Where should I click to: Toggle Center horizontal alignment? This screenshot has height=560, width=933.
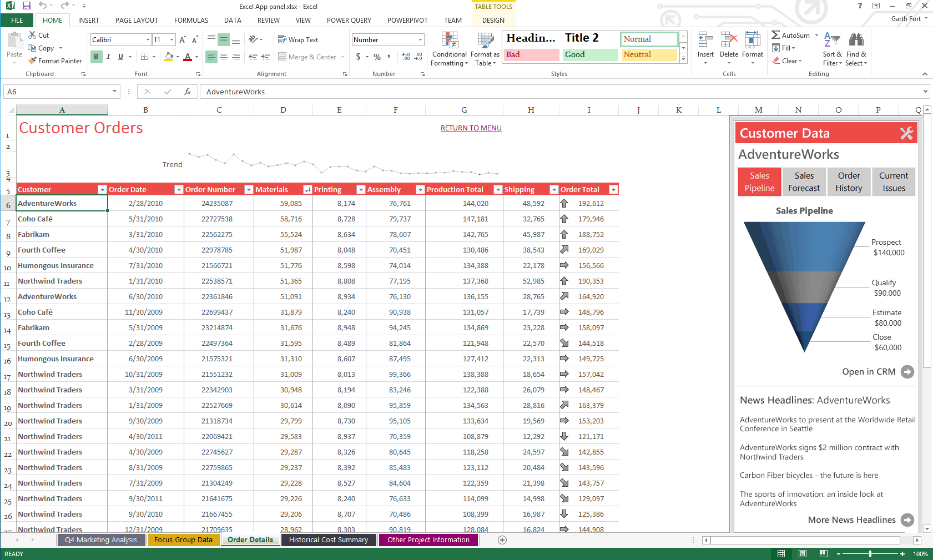(224, 57)
